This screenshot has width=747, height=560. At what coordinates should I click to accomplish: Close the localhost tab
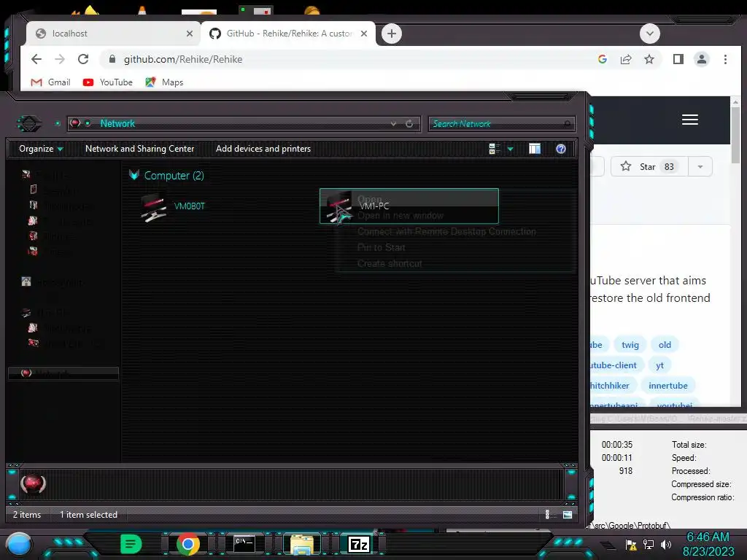(x=190, y=34)
